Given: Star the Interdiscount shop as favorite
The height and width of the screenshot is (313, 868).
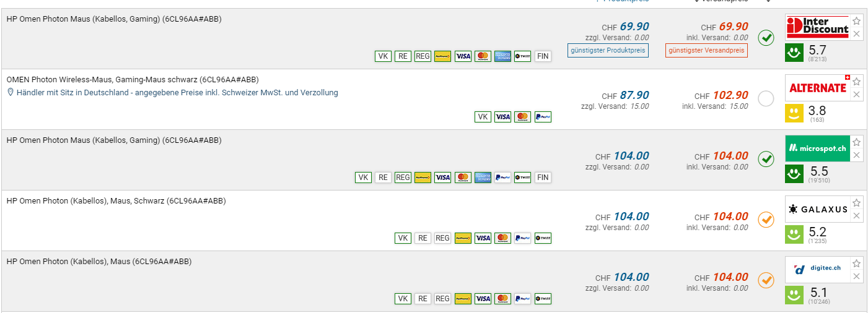Looking at the screenshot, I should [x=856, y=20].
